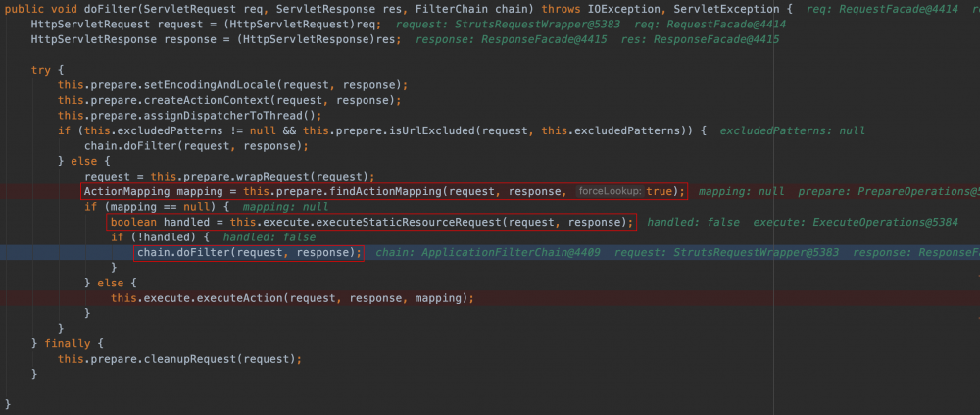
Task: Click inline hint excludedPatterns: null
Action: point(793,130)
